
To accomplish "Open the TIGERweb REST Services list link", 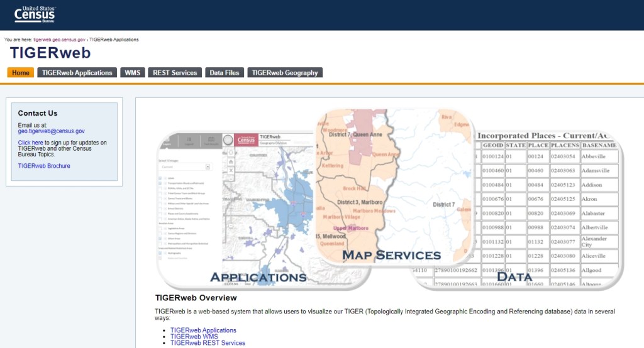I will pos(208,343).
